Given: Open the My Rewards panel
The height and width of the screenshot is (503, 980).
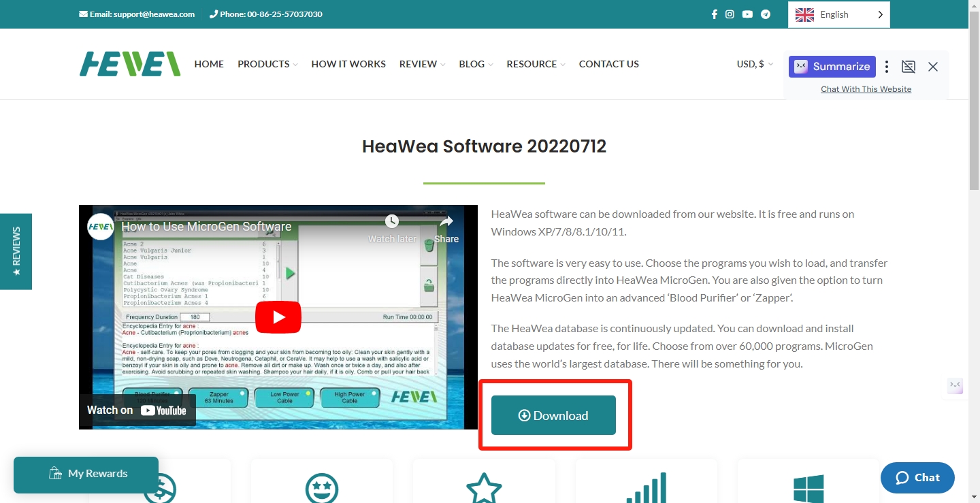Looking at the screenshot, I should pyautogui.click(x=86, y=474).
